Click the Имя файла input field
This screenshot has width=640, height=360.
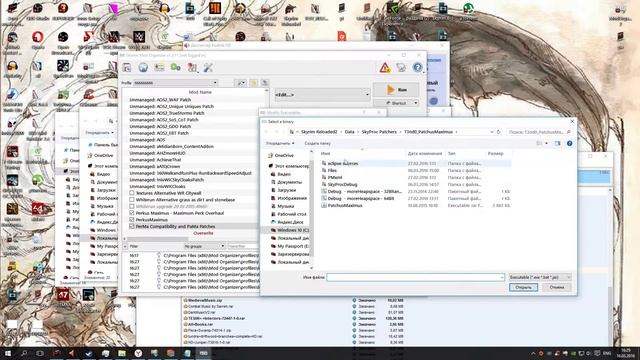point(416,277)
